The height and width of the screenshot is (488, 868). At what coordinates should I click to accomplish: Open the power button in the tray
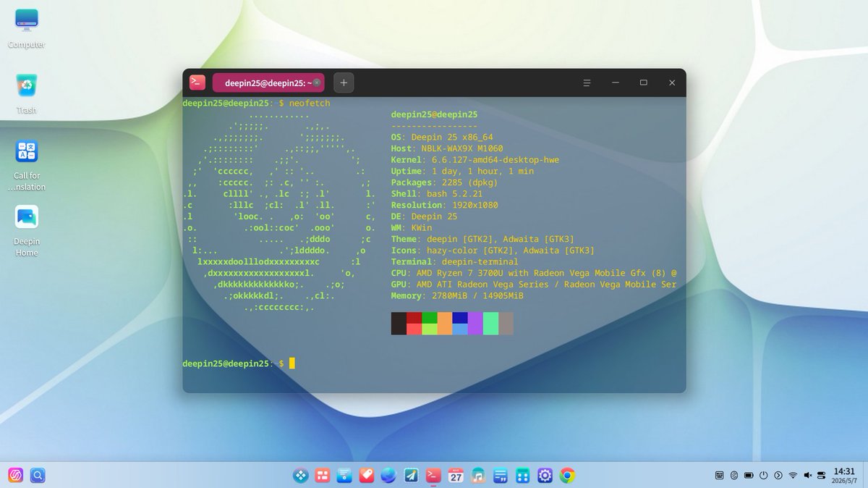[763, 475]
